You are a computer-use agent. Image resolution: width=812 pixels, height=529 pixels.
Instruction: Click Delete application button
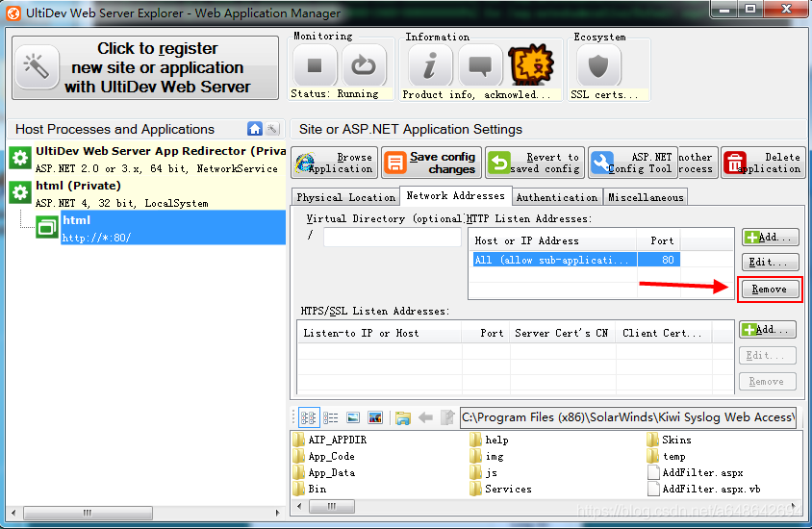763,163
